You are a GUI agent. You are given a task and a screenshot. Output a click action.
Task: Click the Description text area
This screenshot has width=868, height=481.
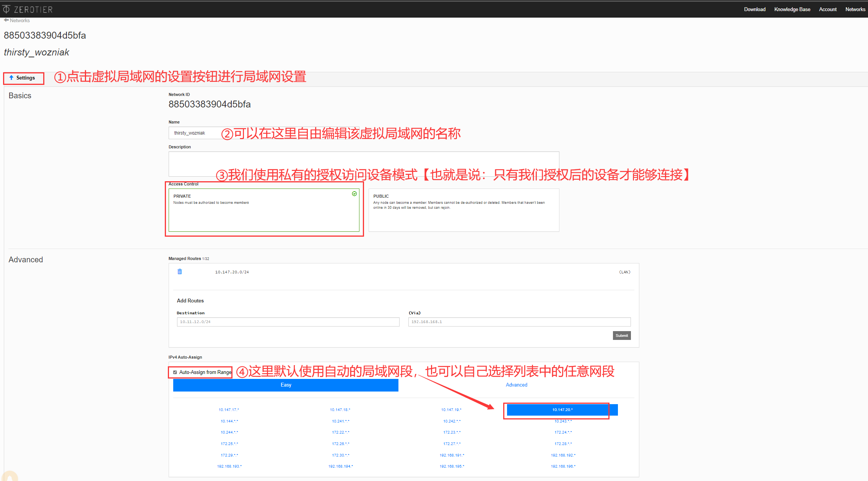(x=364, y=164)
